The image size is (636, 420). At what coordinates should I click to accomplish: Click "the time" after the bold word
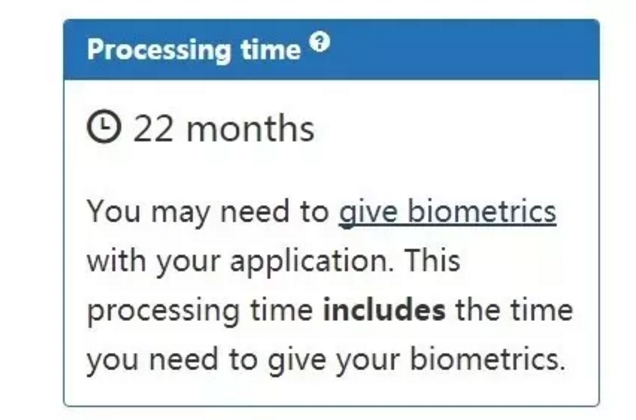(x=513, y=310)
